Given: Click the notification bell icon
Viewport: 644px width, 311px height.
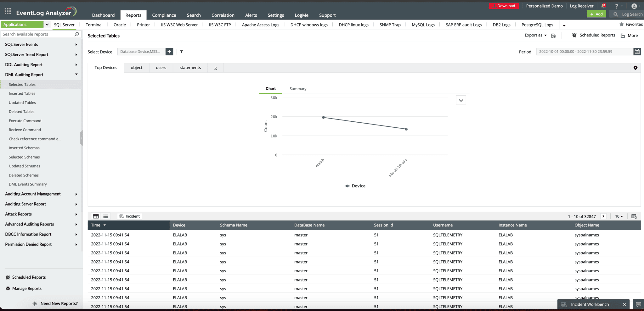Looking at the screenshot, I should [603, 6].
